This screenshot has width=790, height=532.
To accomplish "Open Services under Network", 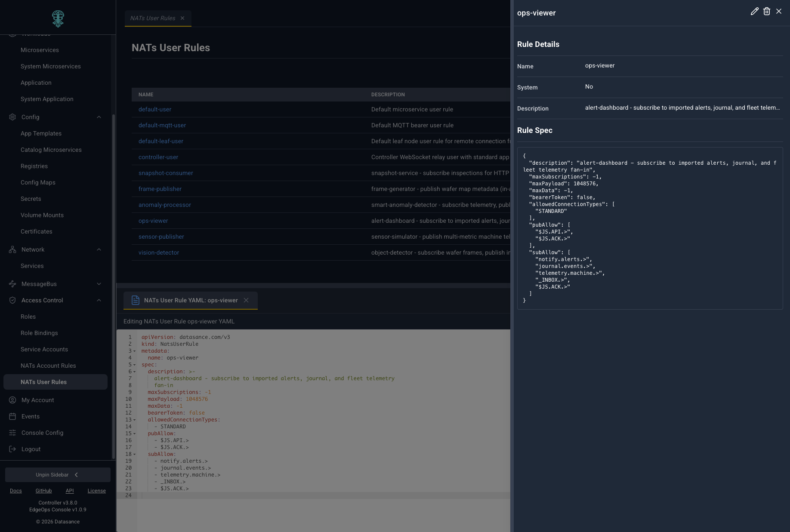I will coord(32,266).
